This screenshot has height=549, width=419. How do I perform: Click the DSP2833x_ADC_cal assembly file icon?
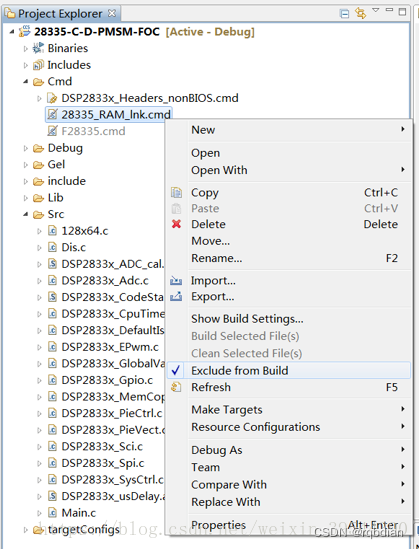click(x=52, y=264)
